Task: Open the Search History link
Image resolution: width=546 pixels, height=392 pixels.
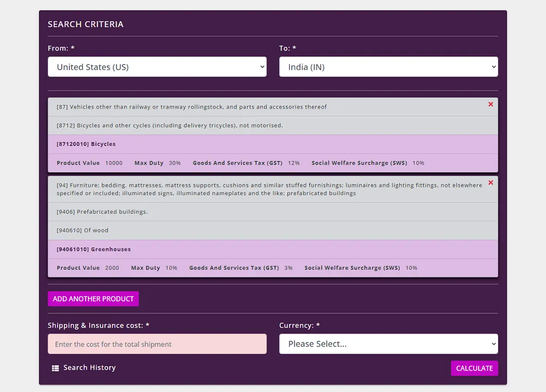Action: [89, 368]
